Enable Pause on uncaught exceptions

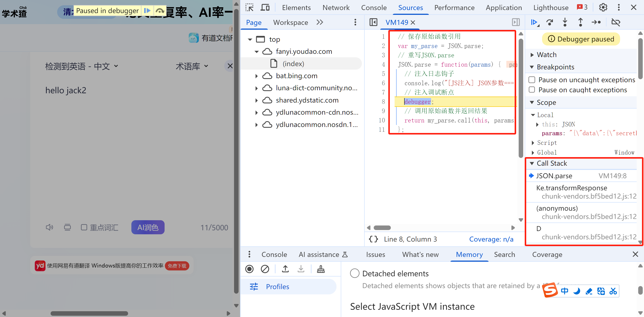(532, 80)
